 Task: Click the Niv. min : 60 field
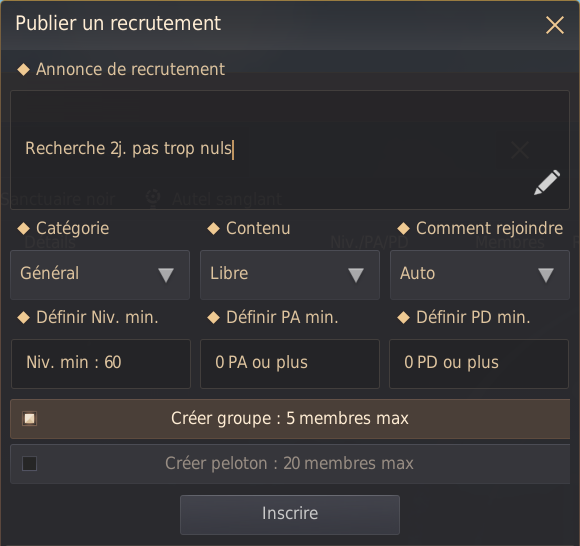coord(101,364)
